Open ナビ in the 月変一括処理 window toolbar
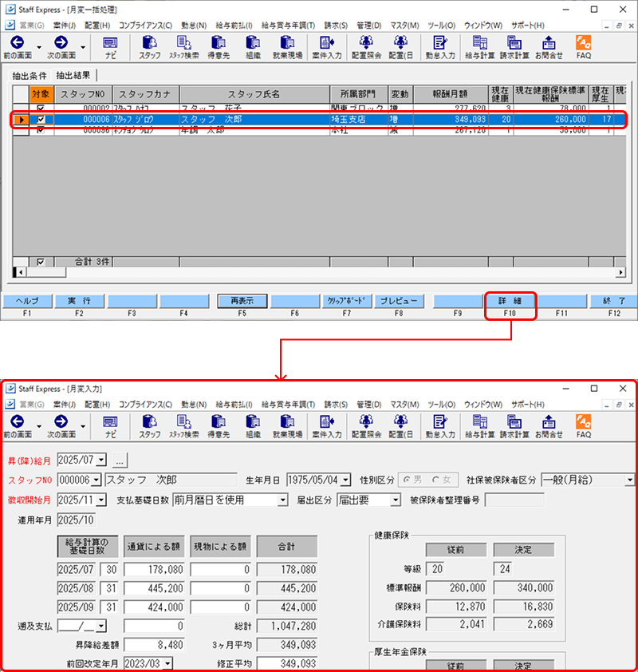This screenshot has width=638, height=672. tap(110, 47)
